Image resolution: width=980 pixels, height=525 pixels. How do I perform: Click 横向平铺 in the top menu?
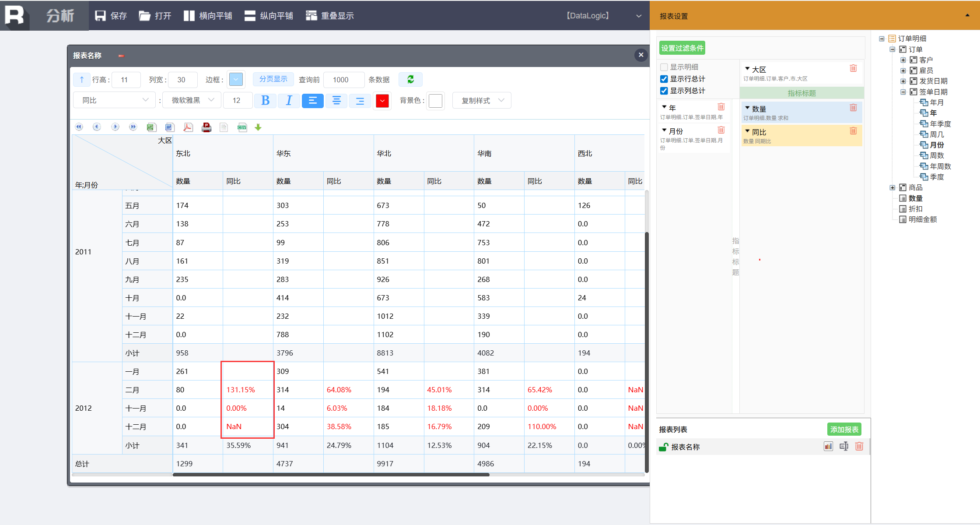pyautogui.click(x=208, y=16)
